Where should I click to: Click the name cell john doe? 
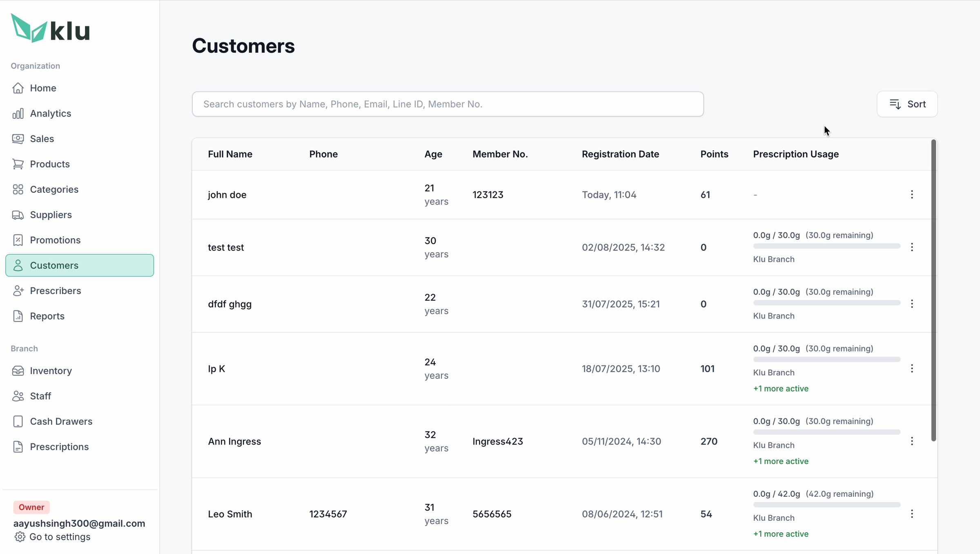point(227,194)
